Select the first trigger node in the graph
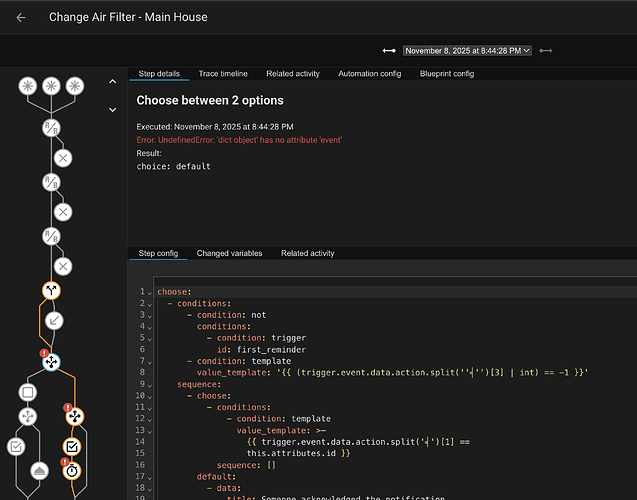637x500 pixels. point(28,87)
